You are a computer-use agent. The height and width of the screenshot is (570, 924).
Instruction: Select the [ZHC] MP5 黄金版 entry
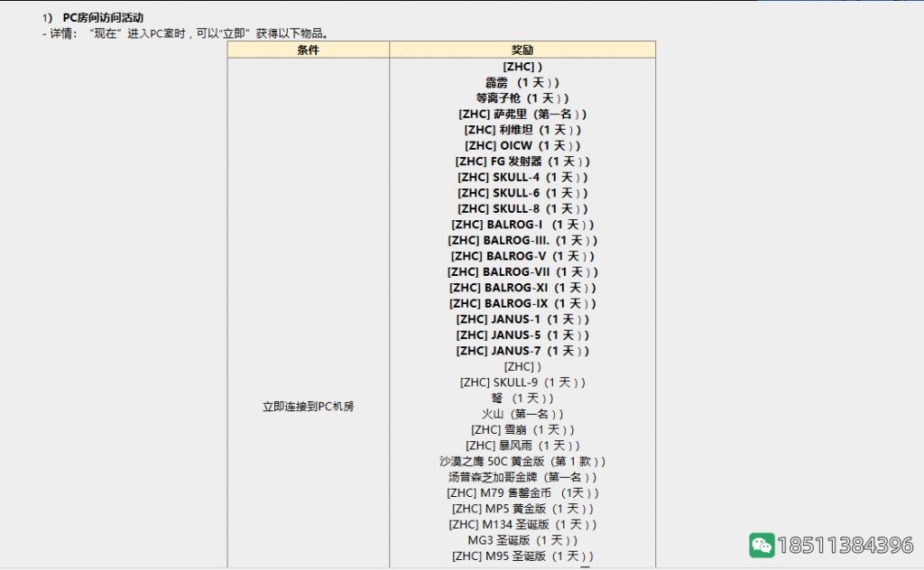tap(522, 508)
